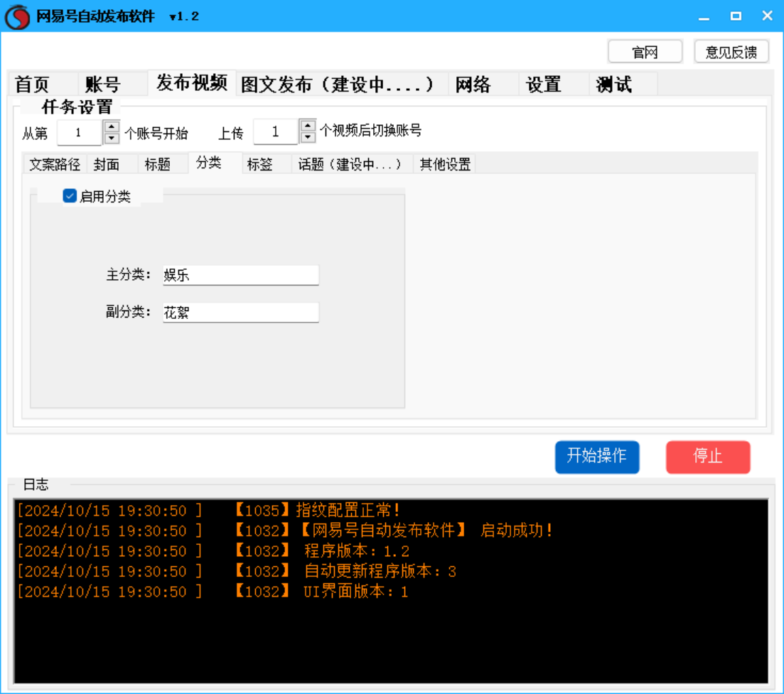Click the upload video count field
The height and width of the screenshot is (694, 784).
tap(276, 131)
